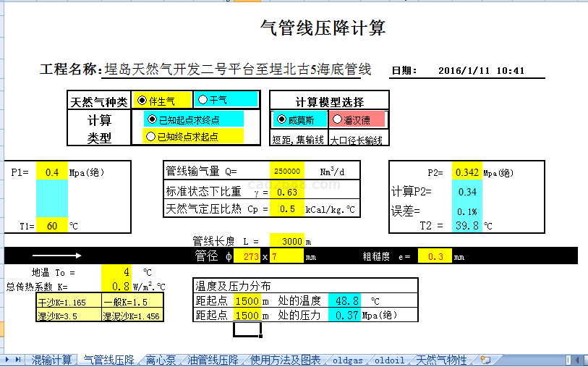Screen dimensions: 588x367
Task: Switch to the 混输计算 sheet tab
Action: 51,360
